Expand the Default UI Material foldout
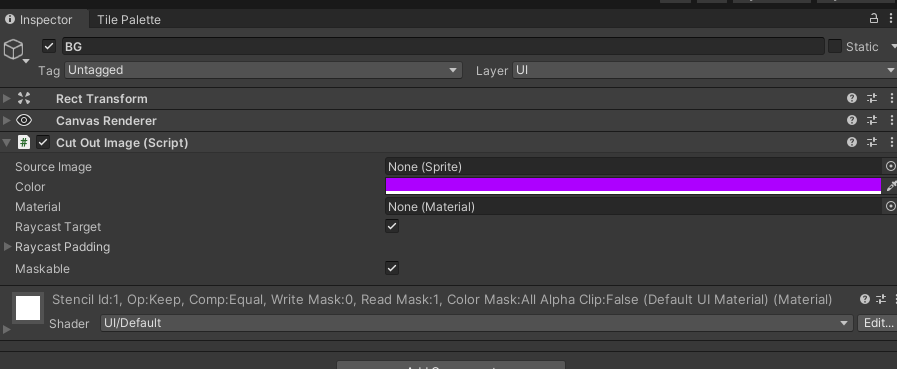The width and height of the screenshot is (897, 369). coord(7,330)
